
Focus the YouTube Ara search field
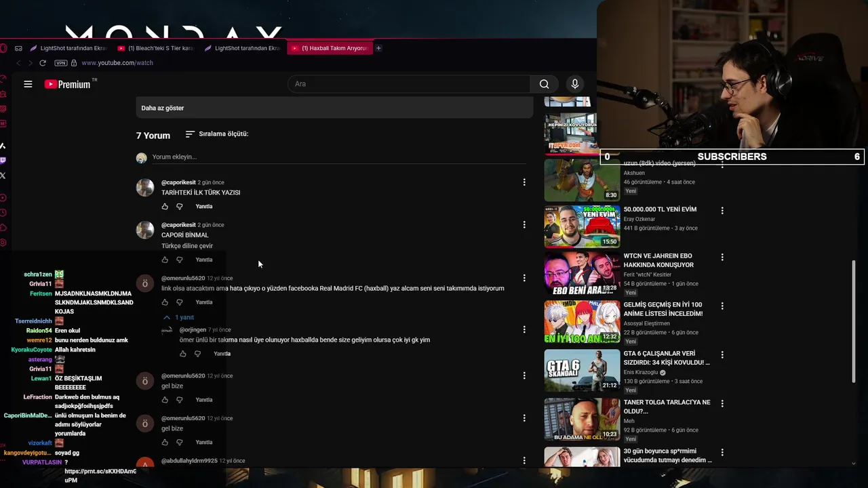pos(409,84)
